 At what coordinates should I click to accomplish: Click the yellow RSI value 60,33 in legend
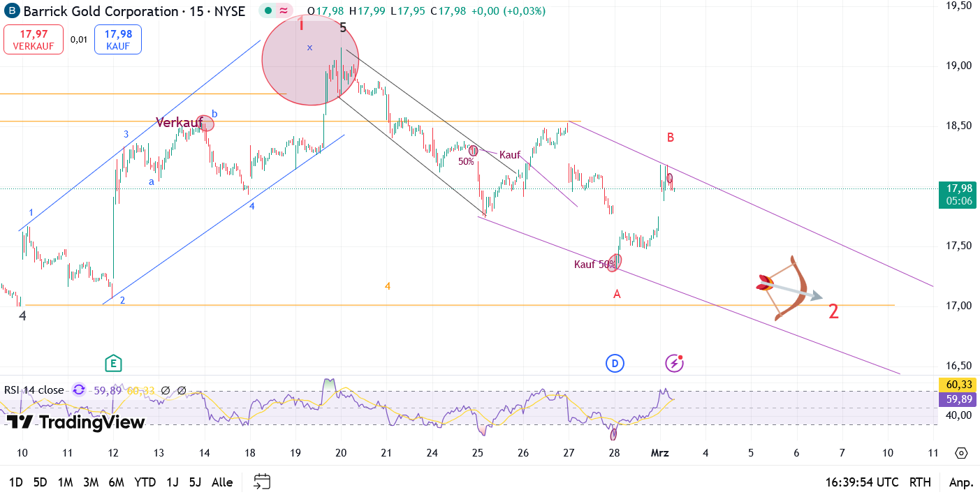(140, 390)
